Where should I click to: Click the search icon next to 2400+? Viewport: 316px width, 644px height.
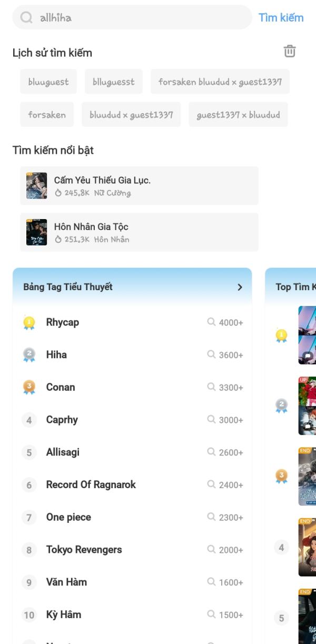[x=212, y=485]
